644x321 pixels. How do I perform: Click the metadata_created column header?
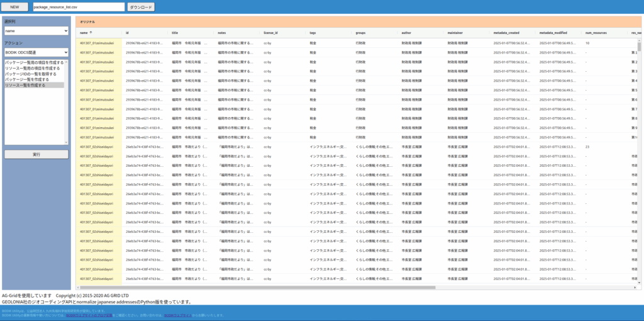pyautogui.click(x=507, y=32)
